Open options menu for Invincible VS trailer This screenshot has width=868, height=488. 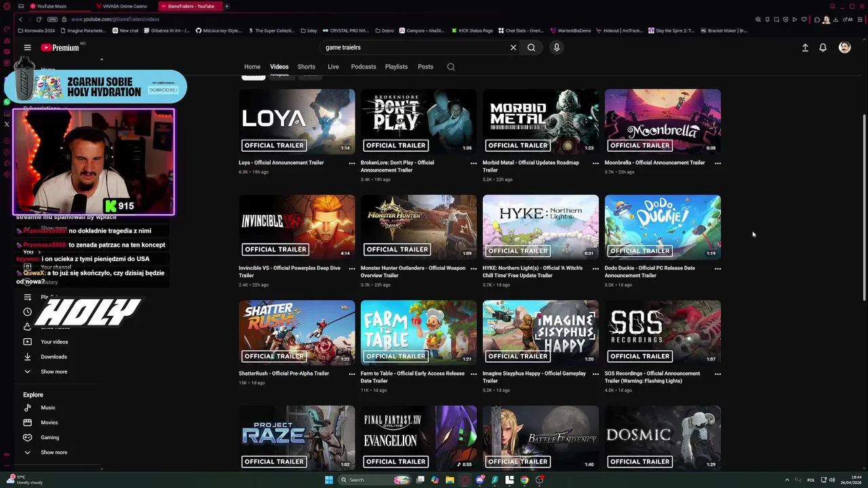point(351,268)
